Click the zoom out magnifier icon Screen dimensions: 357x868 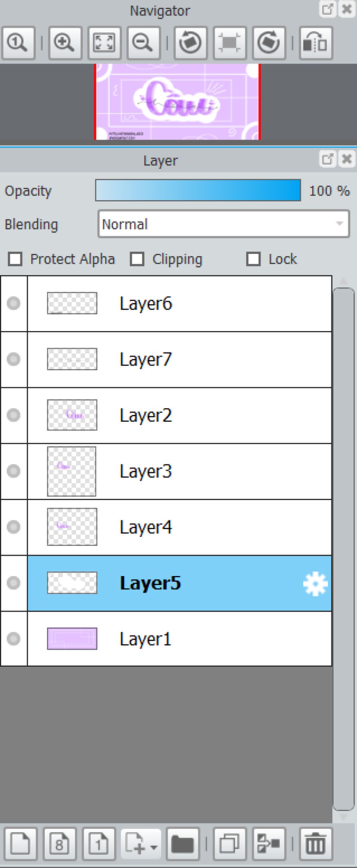(143, 43)
